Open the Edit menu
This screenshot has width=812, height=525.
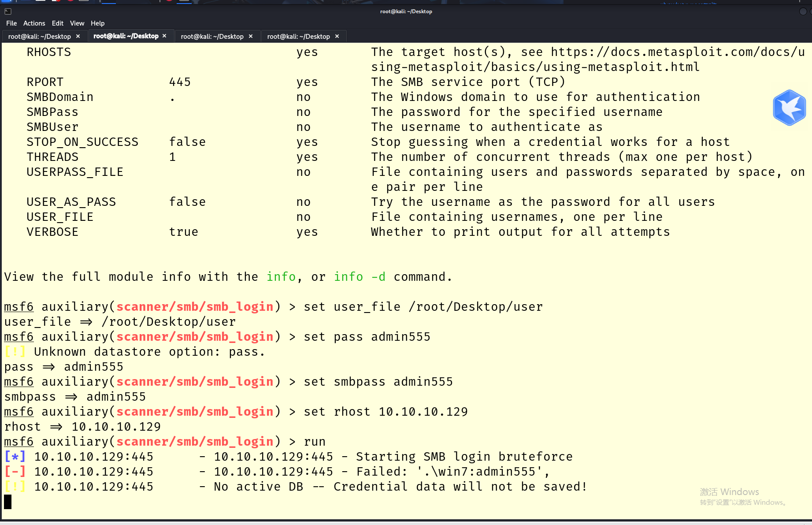57,23
